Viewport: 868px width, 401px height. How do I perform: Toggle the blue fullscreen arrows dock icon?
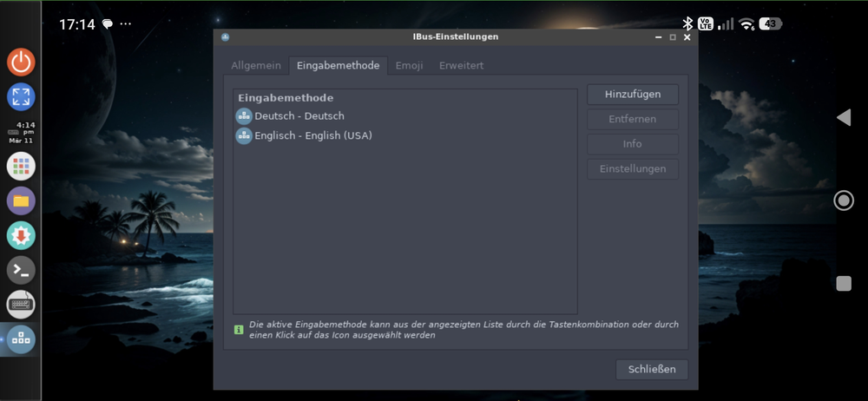tap(21, 97)
